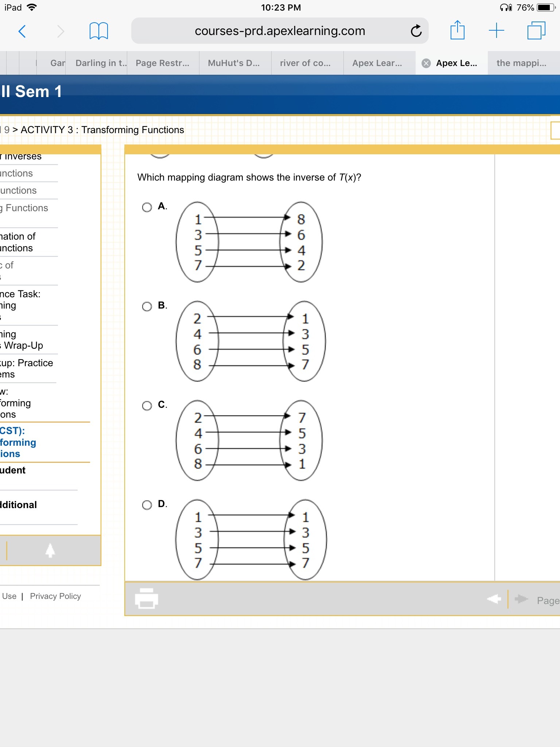This screenshot has width=560, height=747.
Task: Go to previous page arrow
Action: pyautogui.click(x=494, y=599)
